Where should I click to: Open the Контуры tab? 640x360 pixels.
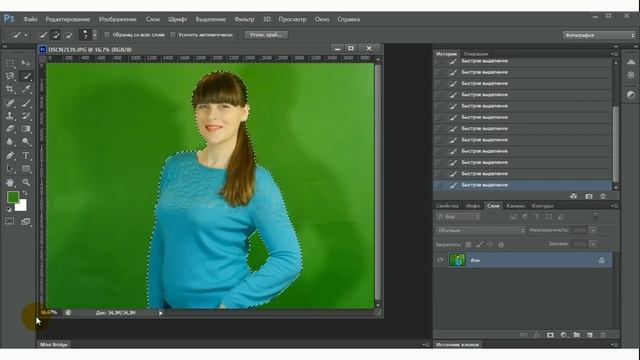pos(542,206)
